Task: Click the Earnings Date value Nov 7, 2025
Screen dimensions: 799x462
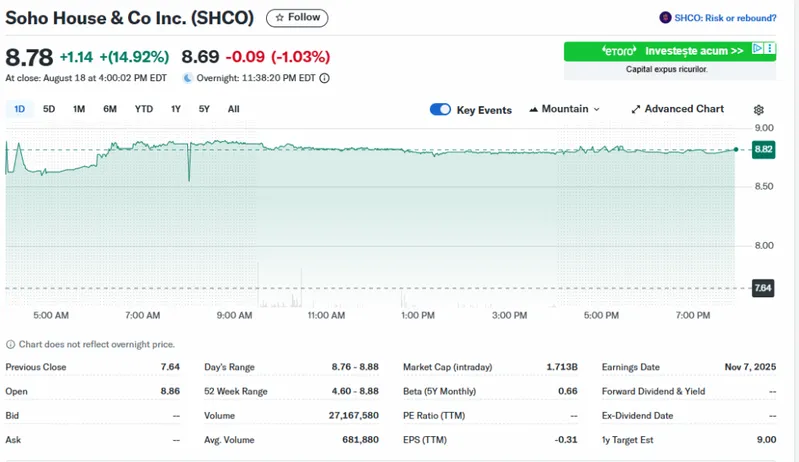Action: [750, 367]
